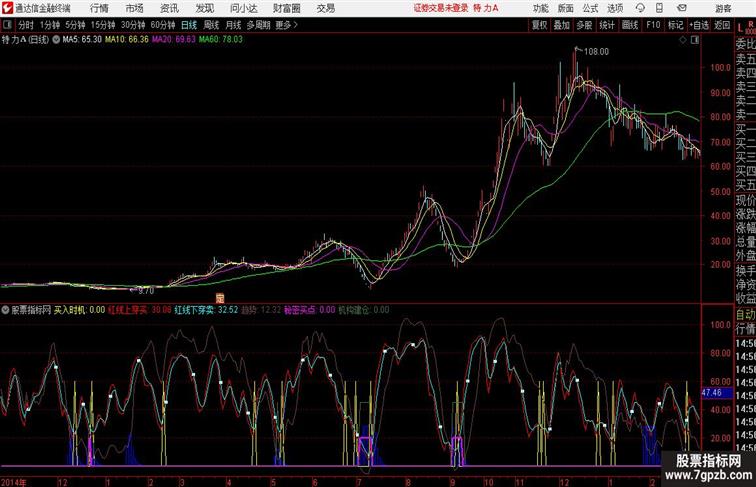Click the 通达信 red logo icon
756x487 pixels.
[x=7, y=8]
